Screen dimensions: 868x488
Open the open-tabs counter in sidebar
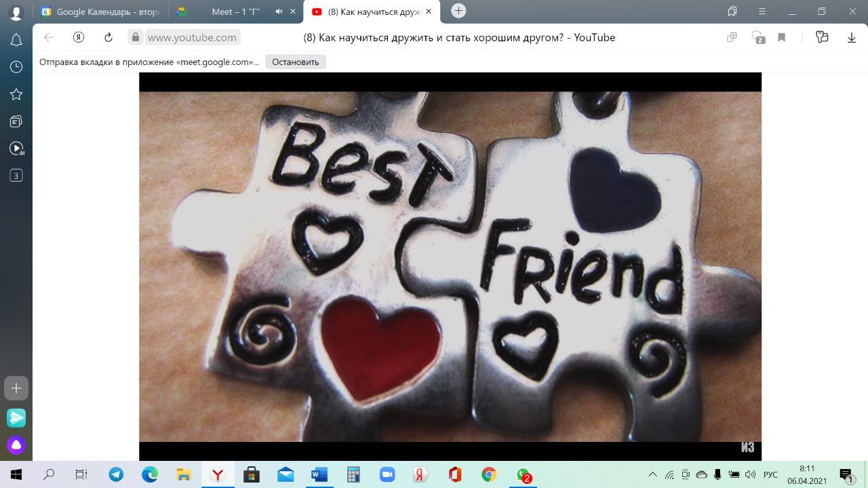pos(16,176)
